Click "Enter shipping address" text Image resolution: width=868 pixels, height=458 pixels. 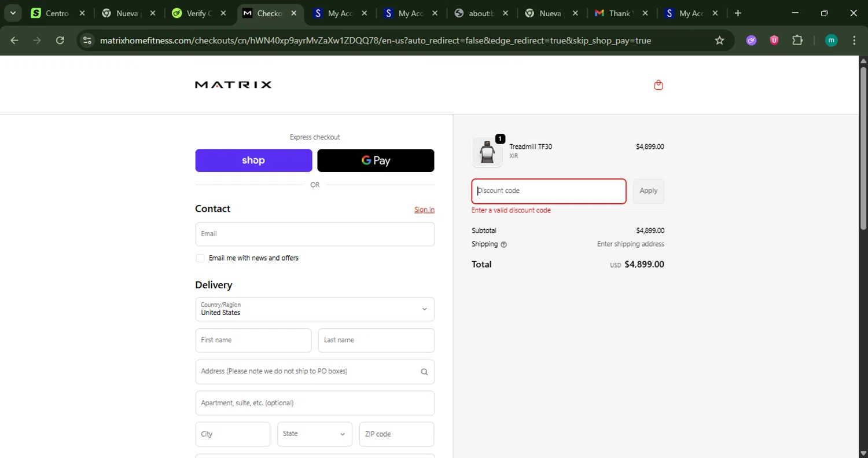click(x=631, y=244)
